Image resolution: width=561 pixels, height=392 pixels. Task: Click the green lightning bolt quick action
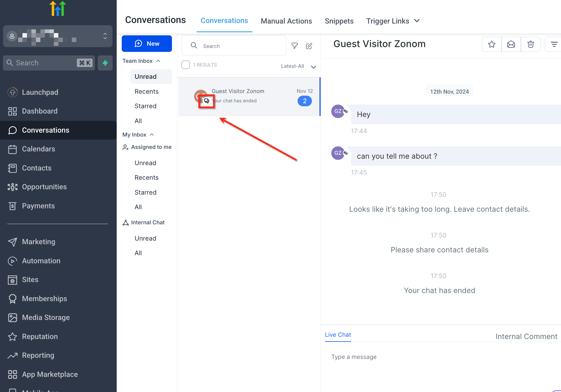click(105, 63)
